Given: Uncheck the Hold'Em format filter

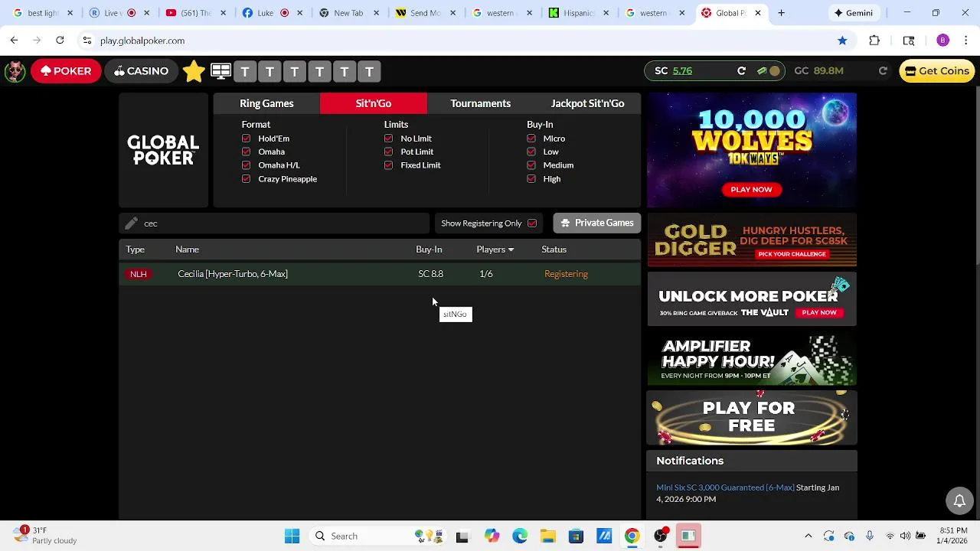Looking at the screenshot, I should [246, 139].
